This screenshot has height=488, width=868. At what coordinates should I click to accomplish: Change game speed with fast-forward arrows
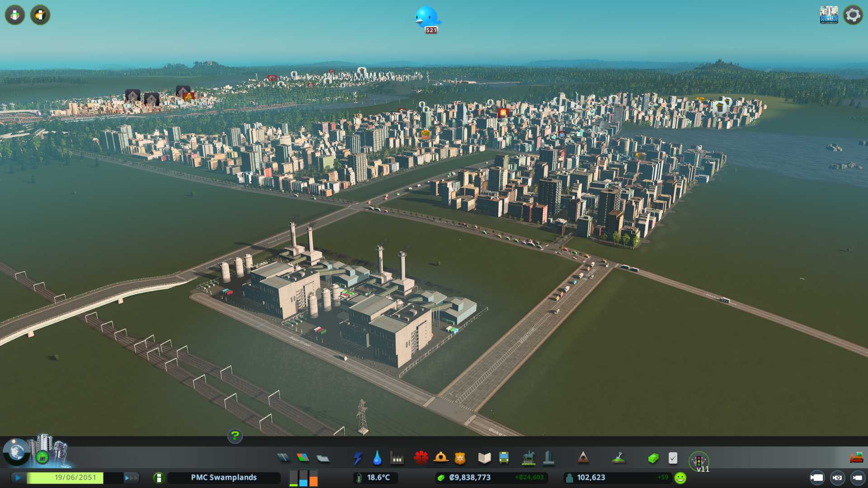tap(131, 478)
